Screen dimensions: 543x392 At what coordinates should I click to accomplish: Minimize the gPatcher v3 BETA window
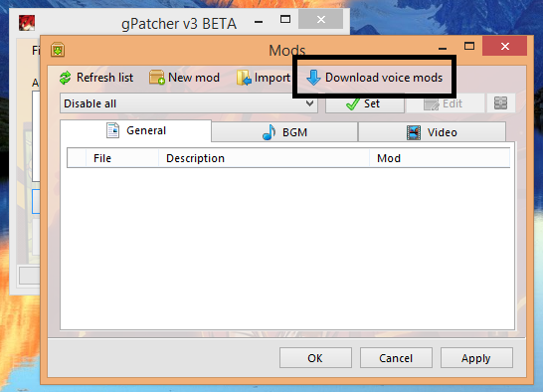pos(259,22)
